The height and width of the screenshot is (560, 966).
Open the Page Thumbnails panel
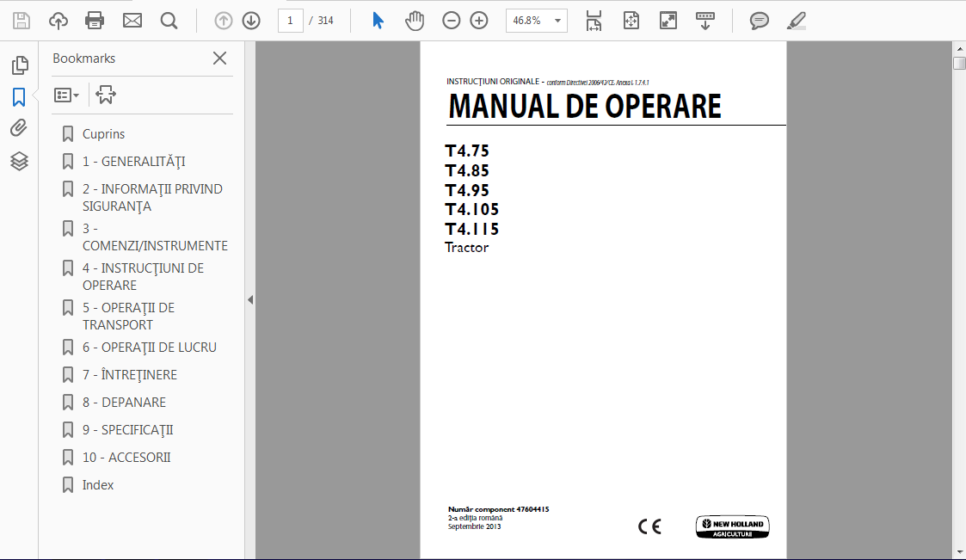click(x=19, y=65)
